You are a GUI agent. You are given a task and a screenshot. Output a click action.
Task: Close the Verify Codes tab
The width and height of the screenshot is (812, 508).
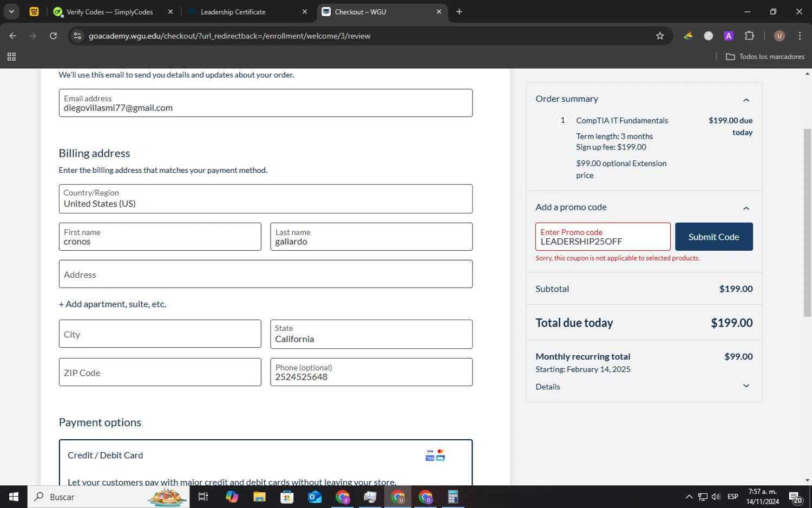(x=171, y=11)
